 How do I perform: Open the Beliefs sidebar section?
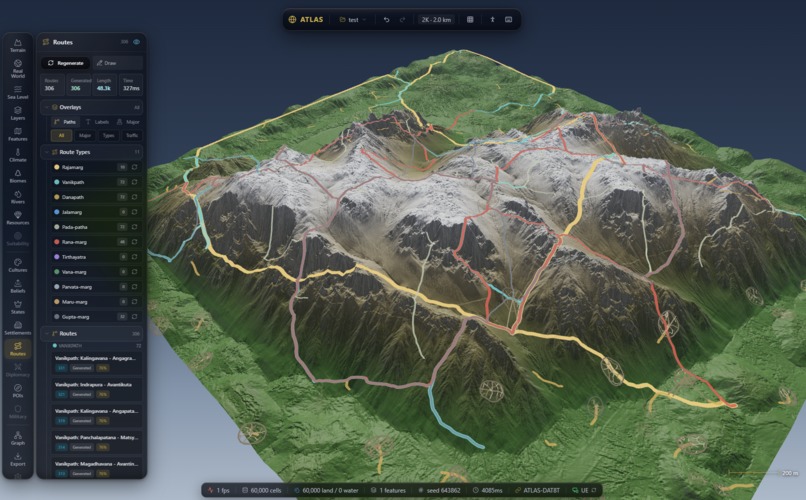17,286
